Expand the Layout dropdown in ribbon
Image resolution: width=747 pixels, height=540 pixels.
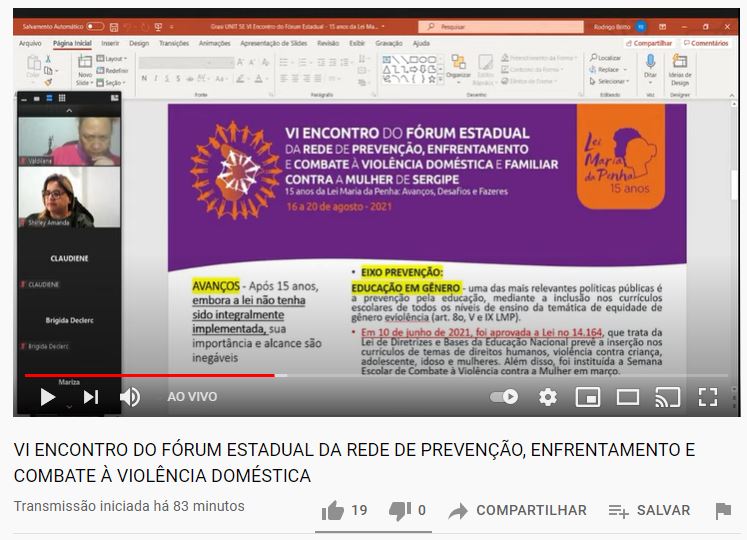pos(113,59)
